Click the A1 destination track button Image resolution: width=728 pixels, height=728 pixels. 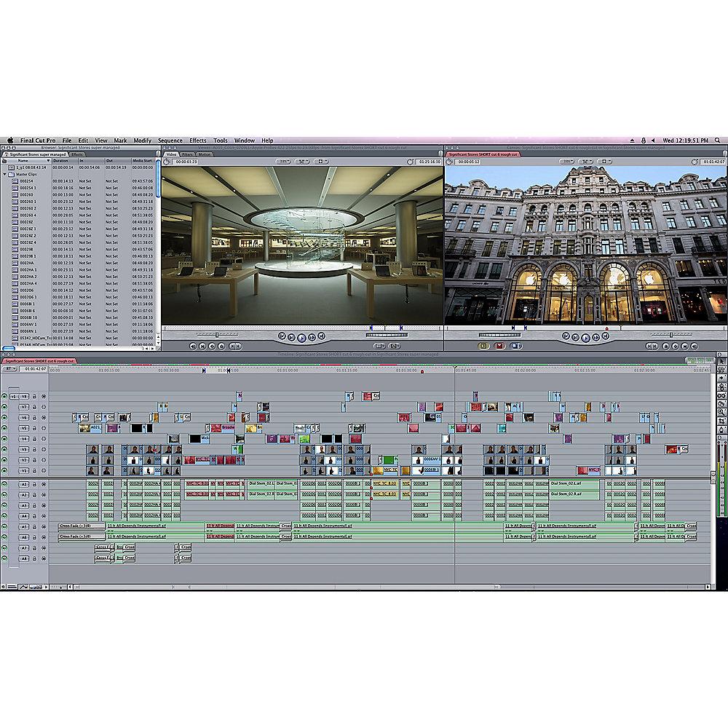pos(24,484)
